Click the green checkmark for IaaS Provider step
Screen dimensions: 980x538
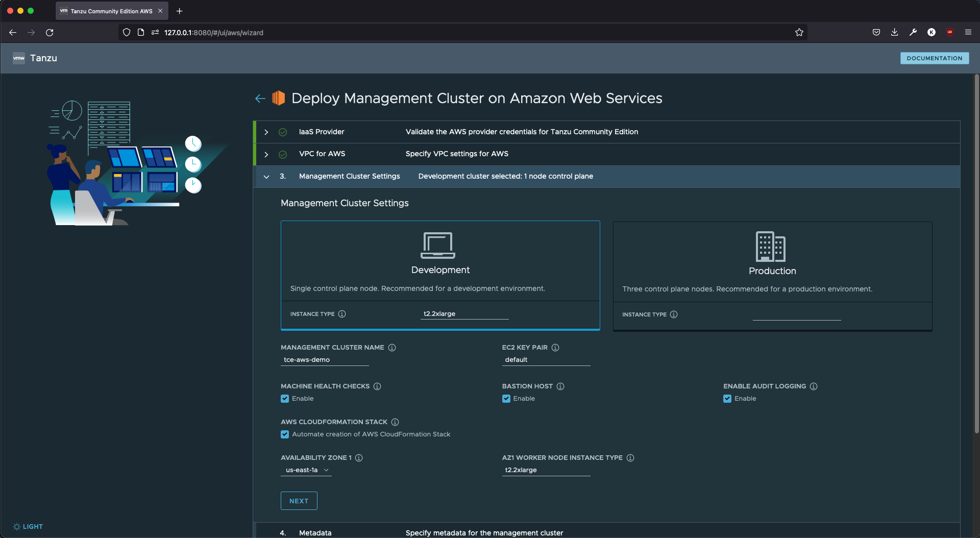point(283,132)
